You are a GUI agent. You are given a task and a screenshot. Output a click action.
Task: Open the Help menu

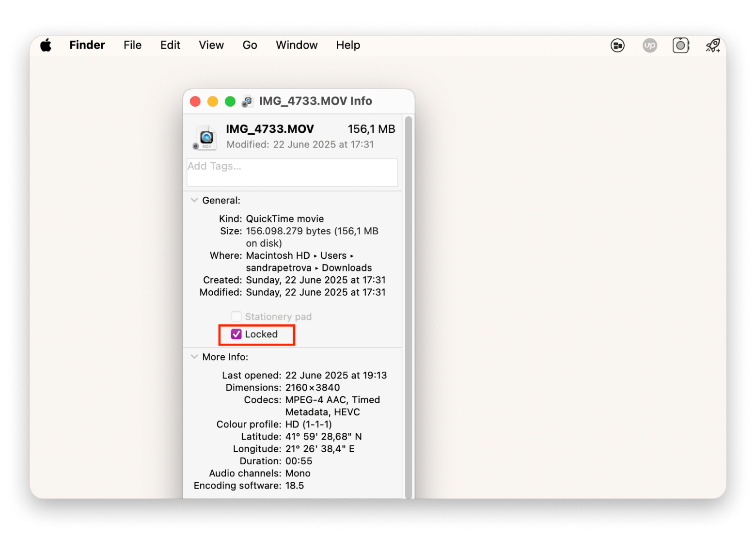click(x=348, y=46)
